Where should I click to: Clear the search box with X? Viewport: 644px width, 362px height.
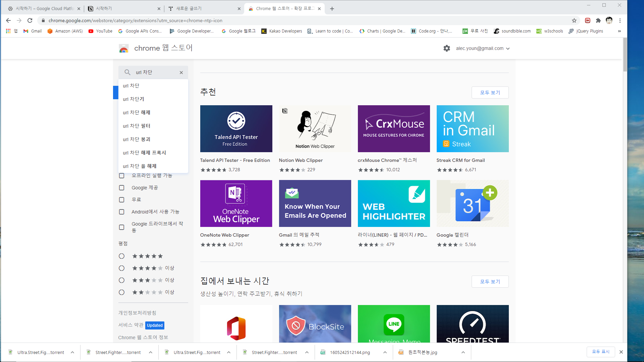(x=181, y=72)
